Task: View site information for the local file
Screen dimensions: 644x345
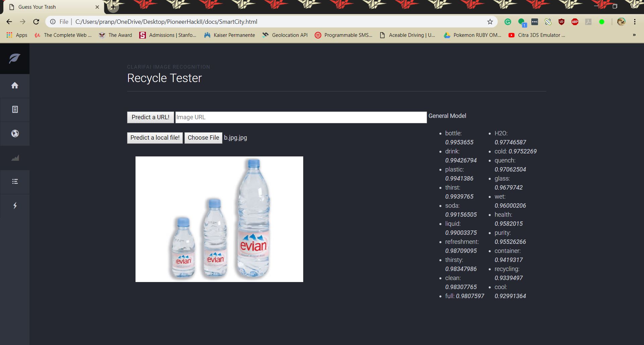Action: point(53,22)
